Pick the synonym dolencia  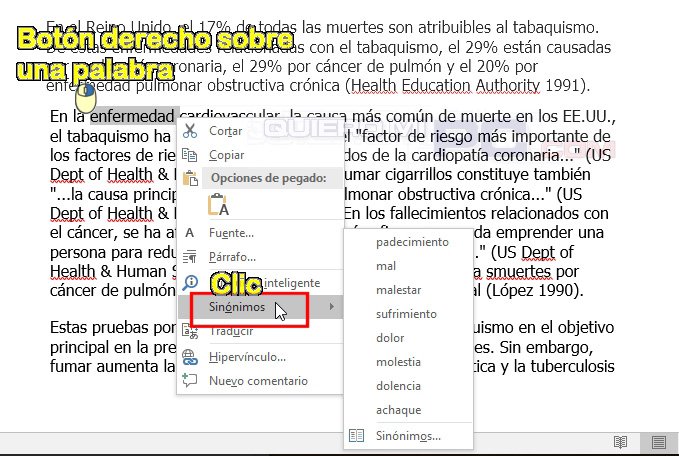(x=408, y=386)
